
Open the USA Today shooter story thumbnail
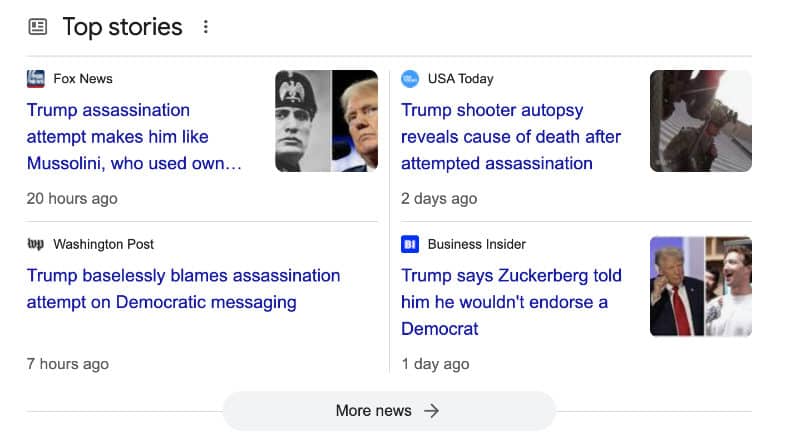701,121
